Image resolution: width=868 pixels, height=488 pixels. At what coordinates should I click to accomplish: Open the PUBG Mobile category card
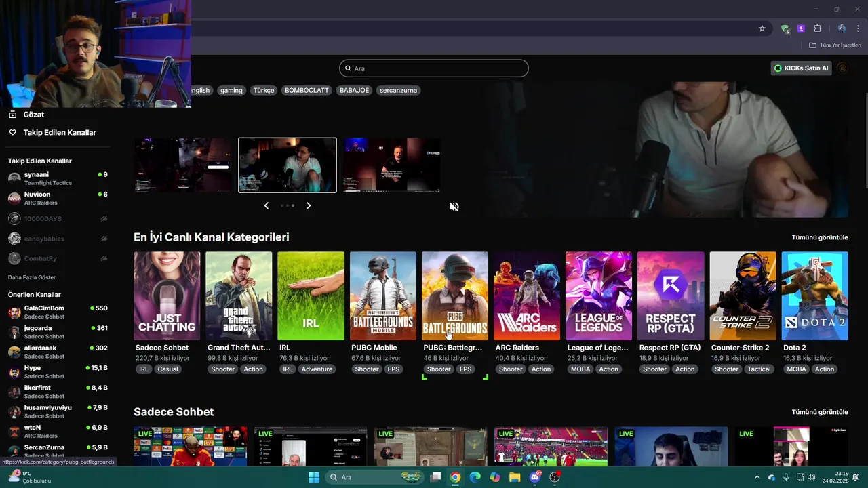tap(383, 296)
